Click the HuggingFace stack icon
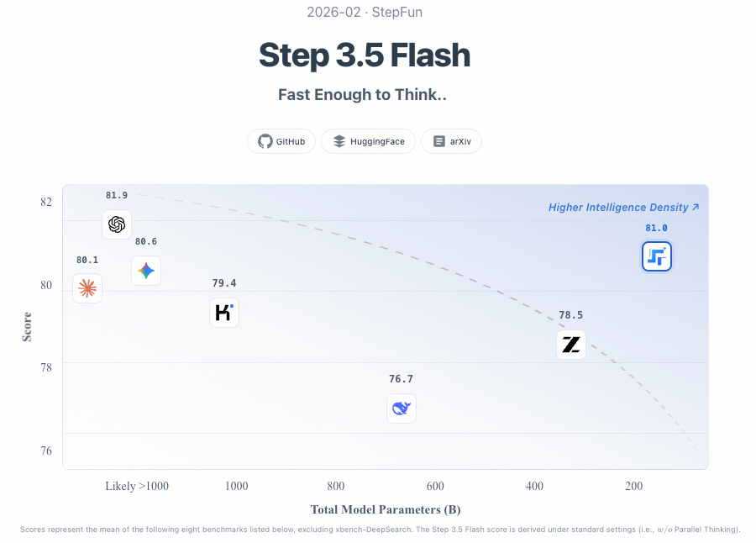This screenshot has height=543, width=756. point(339,141)
